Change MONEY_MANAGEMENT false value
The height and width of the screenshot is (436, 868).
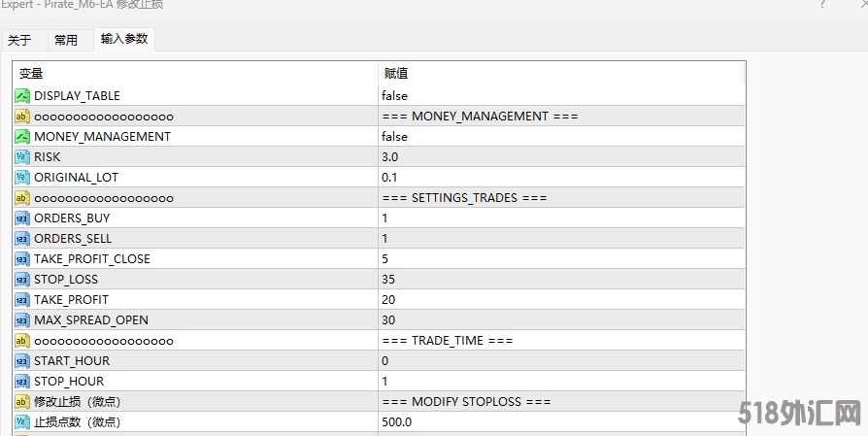(x=394, y=136)
